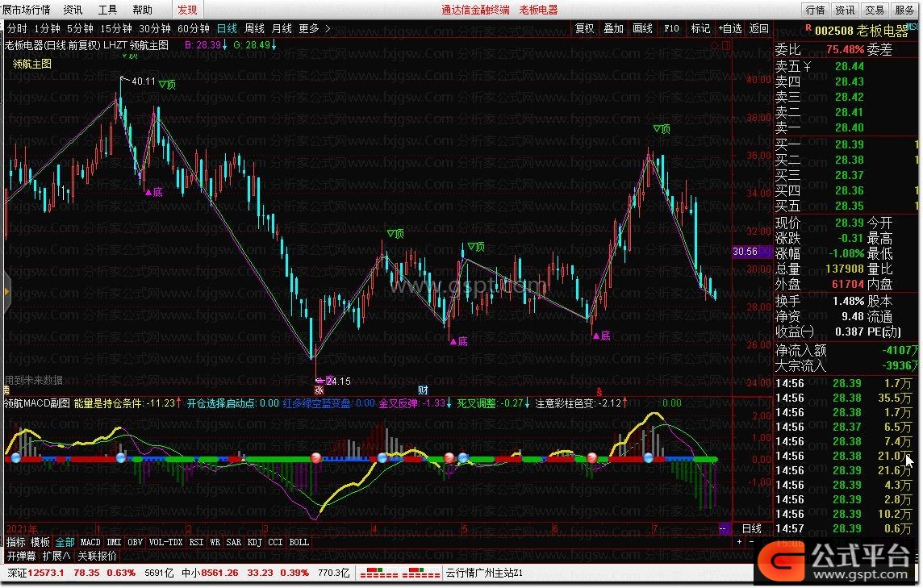The image size is (923, 588).
Task: Select the 指标 tab
Action: (x=16, y=542)
